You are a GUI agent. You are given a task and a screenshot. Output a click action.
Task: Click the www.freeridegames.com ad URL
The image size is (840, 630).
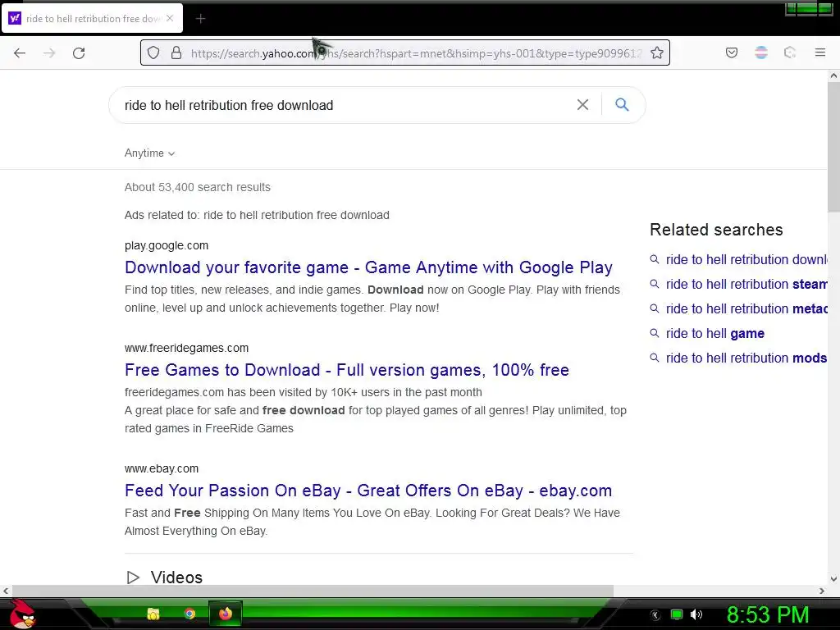tap(186, 348)
